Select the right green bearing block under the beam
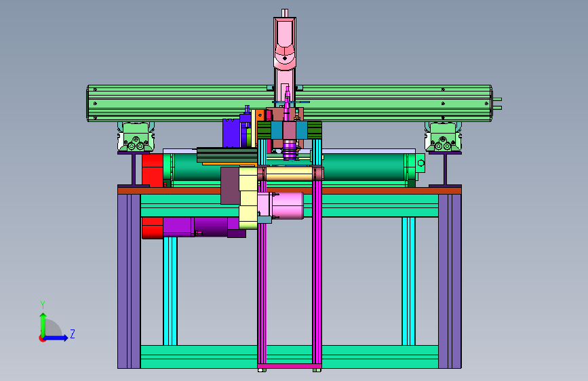 [x=443, y=137]
